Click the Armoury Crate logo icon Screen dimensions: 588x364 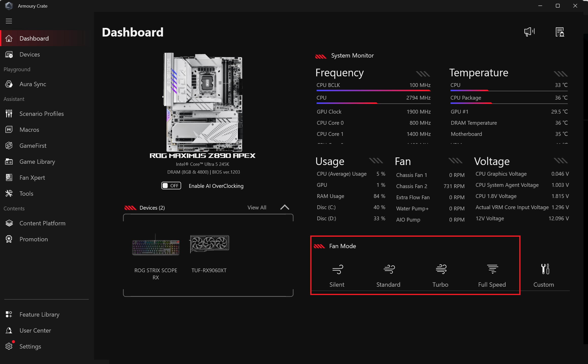click(9, 6)
